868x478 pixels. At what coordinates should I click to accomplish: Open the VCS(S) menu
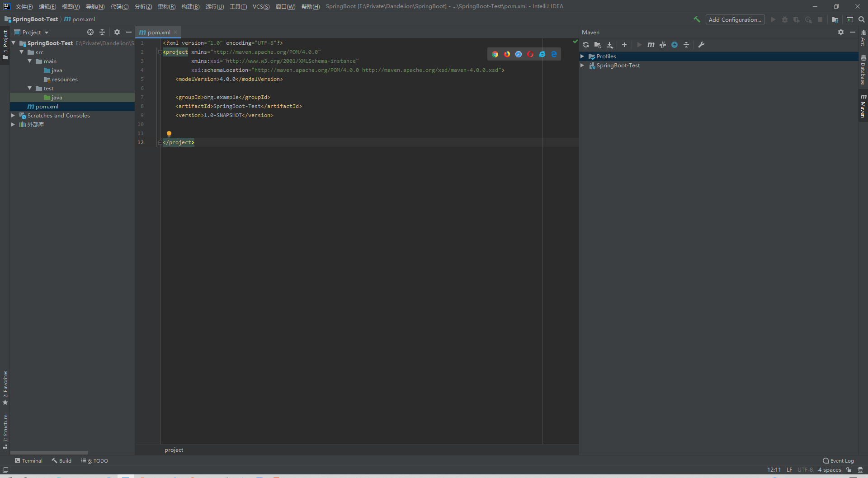point(261,6)
